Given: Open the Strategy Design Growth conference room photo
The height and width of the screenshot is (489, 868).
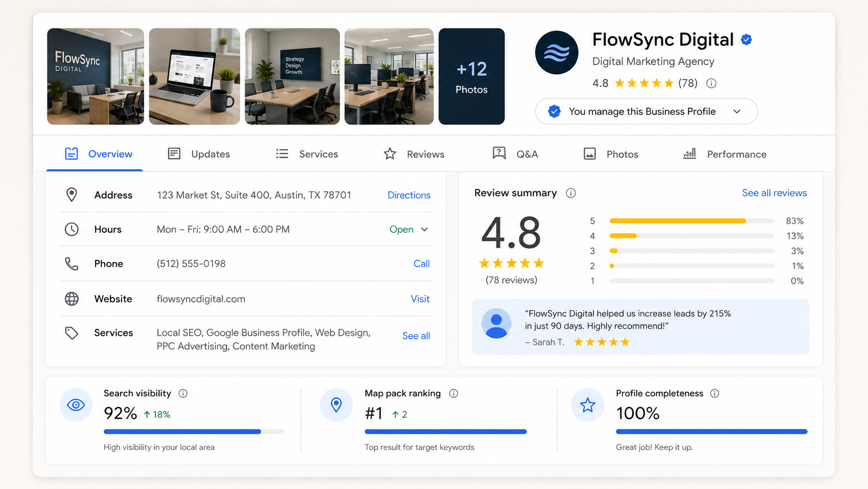Looking at the screenshot, I should point(292,76).
